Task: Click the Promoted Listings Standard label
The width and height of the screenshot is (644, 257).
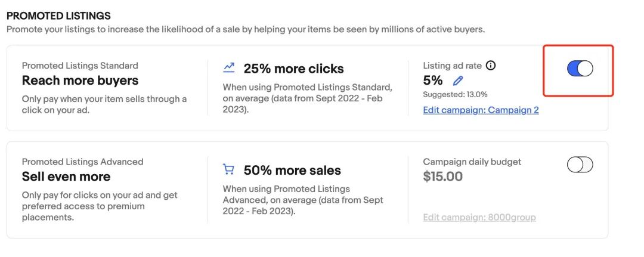Action: 80,66
